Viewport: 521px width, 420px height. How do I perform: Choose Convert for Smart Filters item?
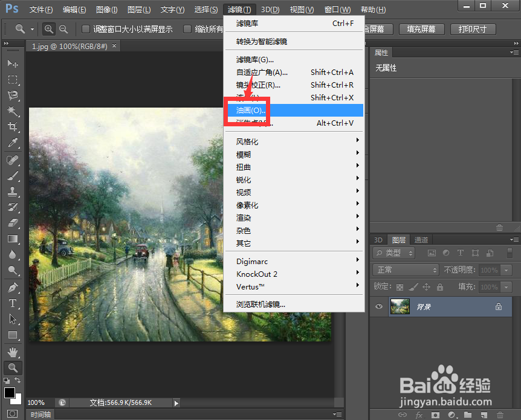coord(294,42)
